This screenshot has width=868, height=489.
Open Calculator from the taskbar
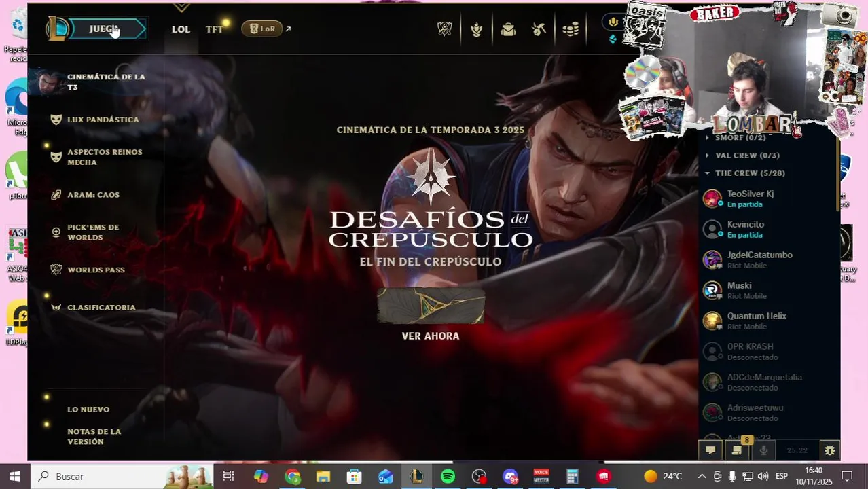[573, 476]
